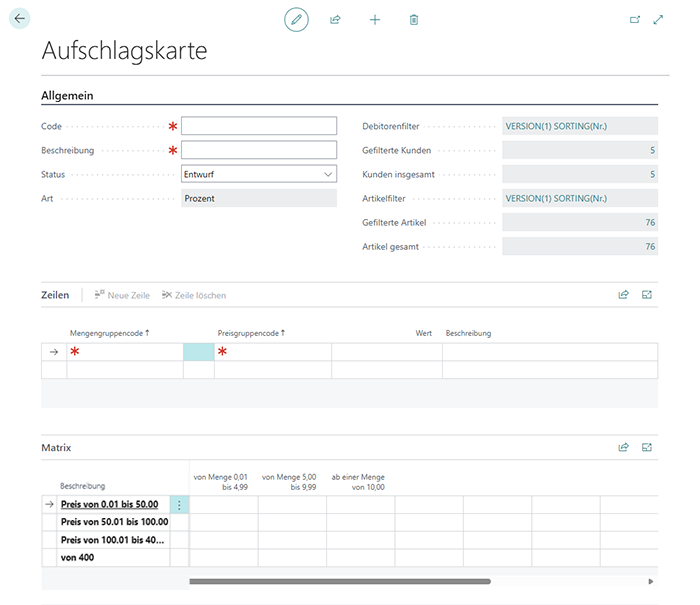Collapse the Allgemein section header
This screenshot has width=700, height=605.
[67, 95]
